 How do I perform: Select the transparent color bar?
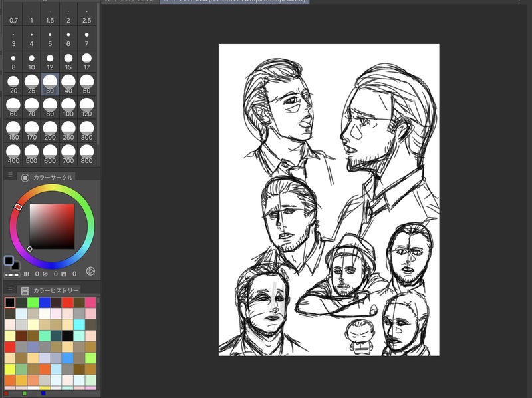point(12,274)
